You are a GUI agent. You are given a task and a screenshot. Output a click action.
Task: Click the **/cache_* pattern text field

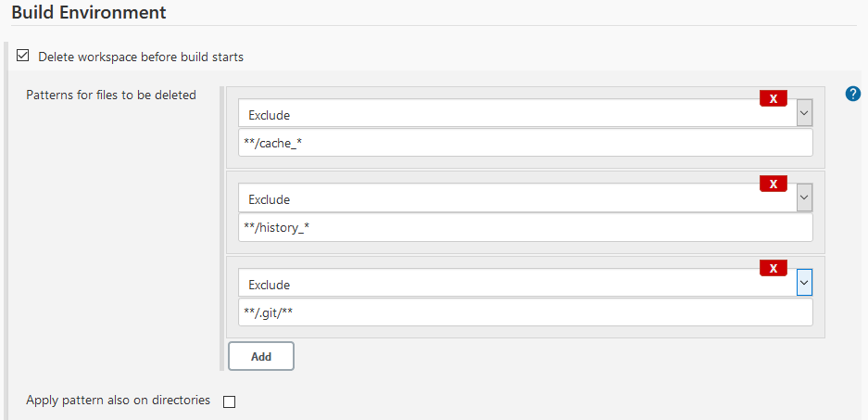tap(525, 143)
